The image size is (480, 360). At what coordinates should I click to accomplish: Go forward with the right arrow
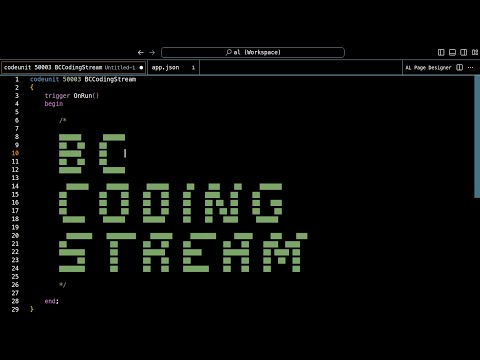point(152,52)
